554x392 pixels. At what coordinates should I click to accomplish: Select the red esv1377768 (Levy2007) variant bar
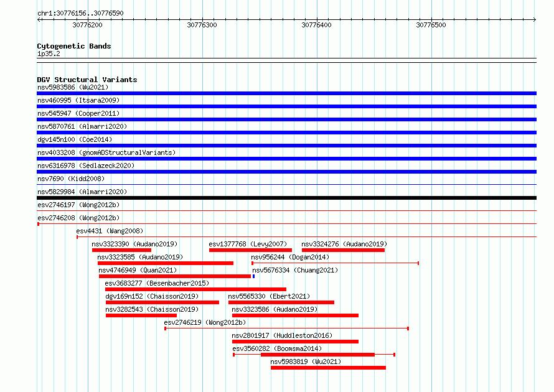point(250,250)
